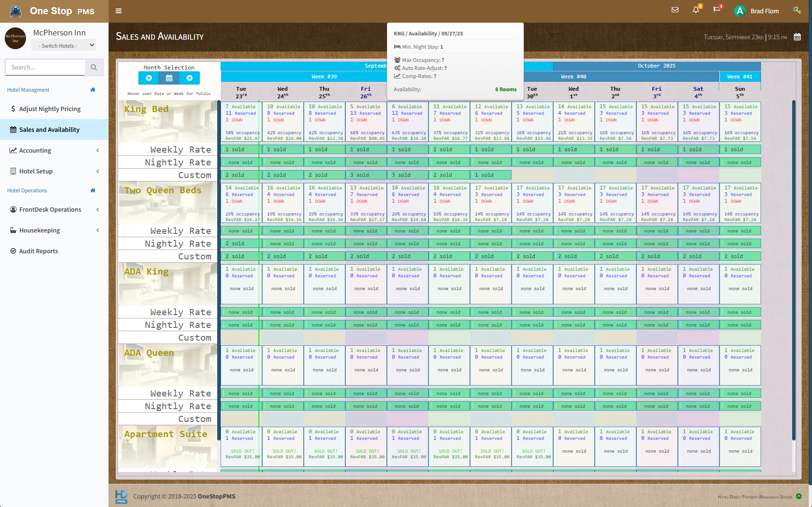812x507 pixels.
Task: Open Adjust Nightly Pricing page
Action: [50, 109]
